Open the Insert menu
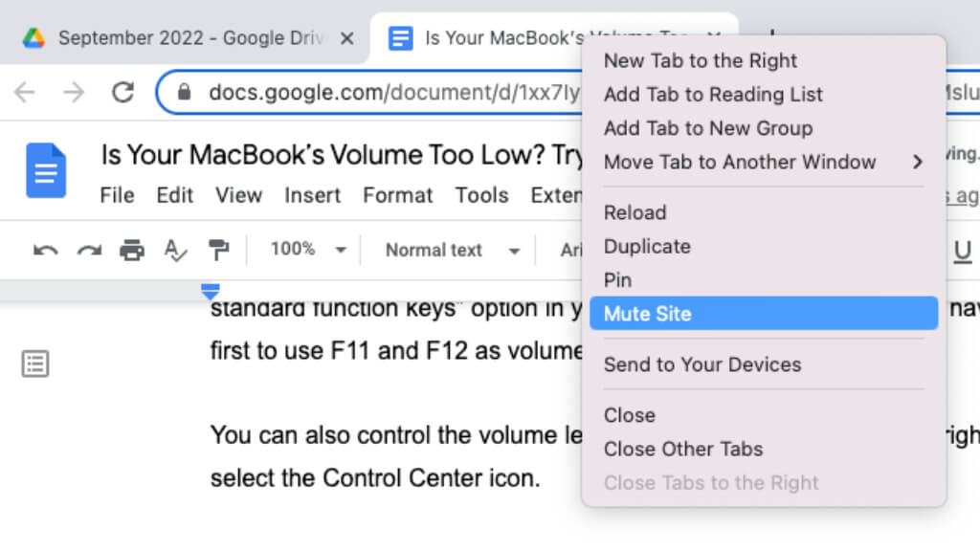Image resolution: width=980 pixels, height=551 pixels. [313, 195]
